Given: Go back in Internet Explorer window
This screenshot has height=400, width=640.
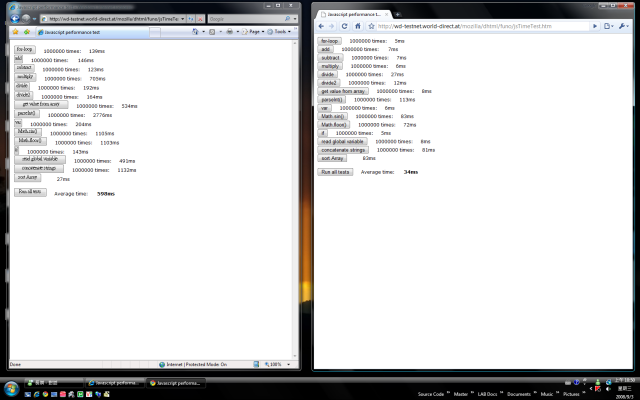Looking at the screenshot, I should [15, 18].
